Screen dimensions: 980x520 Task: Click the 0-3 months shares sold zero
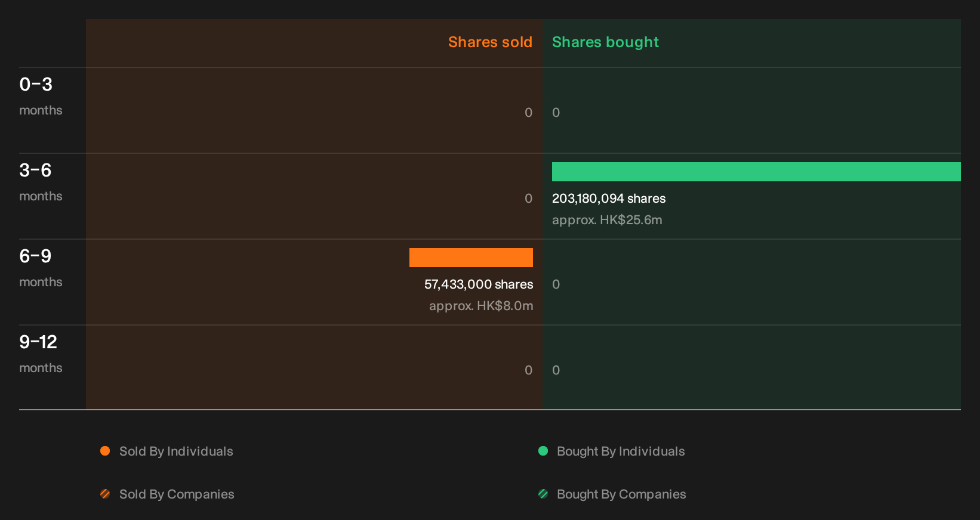pyautogui.click(x=528, y=113)
